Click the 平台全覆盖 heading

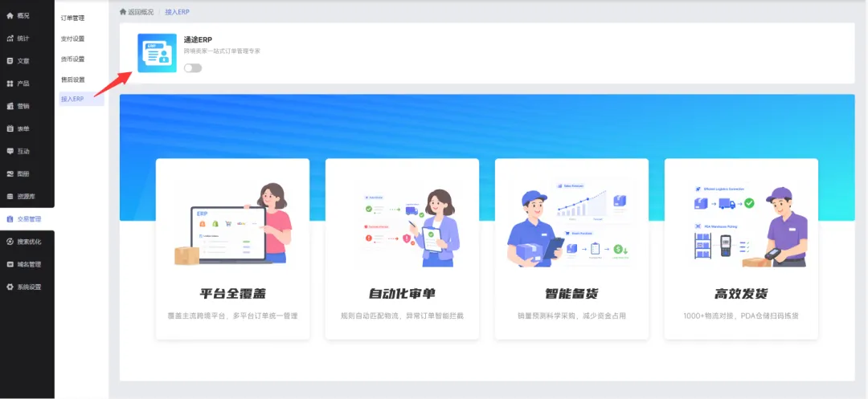coord(232,294)
